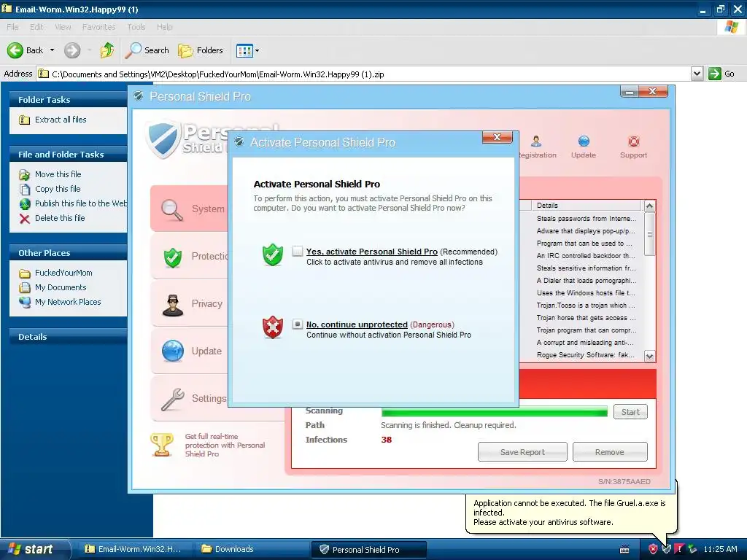Open the File menu
Image resolution: width=747 pixels, height=560 pixels.
pyautogui.click(x=12, y=27)
